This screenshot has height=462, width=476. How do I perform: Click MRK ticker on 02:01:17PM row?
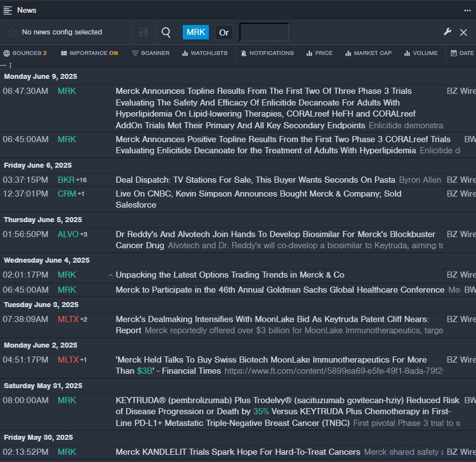point(67,275)
